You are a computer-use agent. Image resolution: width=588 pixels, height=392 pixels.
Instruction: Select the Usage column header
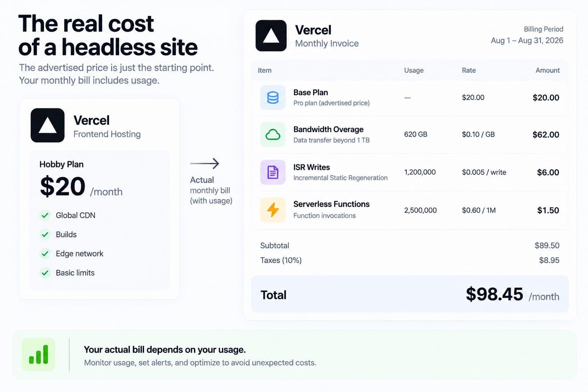(414, 70)
